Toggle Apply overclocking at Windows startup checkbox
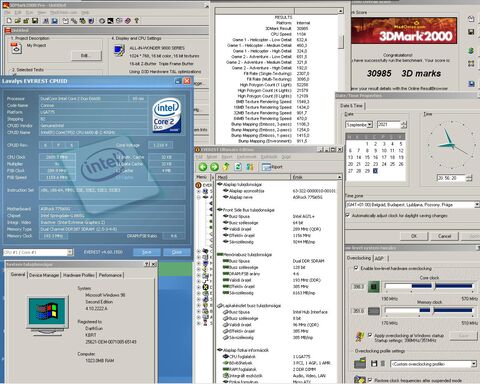The image size is (480, 384). pos(370,335)
